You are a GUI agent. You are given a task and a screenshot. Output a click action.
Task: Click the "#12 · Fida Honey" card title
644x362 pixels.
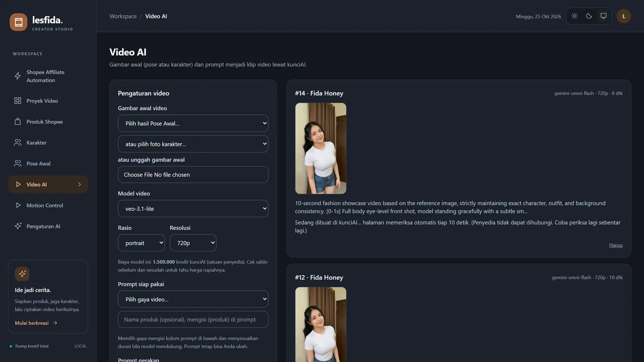pyautogui.click(x=319, y=278)
